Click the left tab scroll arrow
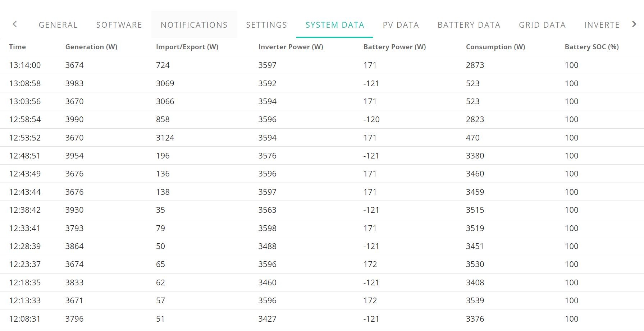This screenshot has width=644, height=331. coord(15,24)
